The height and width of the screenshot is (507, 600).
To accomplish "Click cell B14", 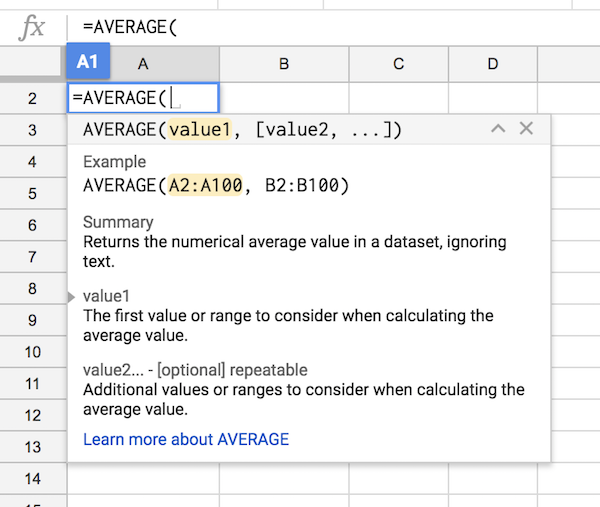I will pos(284,479).
